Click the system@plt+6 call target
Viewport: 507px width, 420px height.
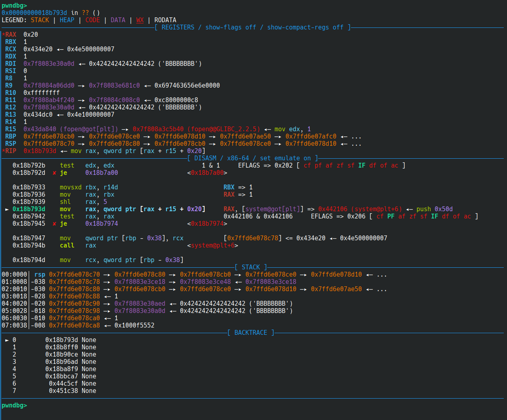click(212, 246)
